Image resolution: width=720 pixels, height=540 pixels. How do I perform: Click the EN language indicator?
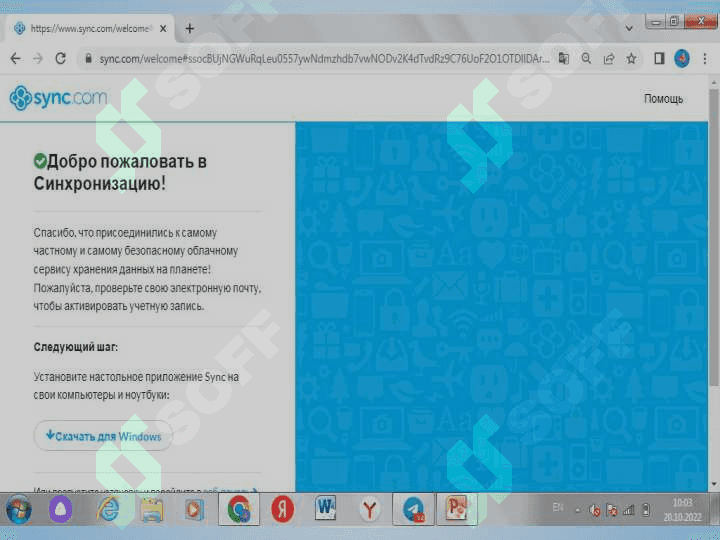[558, 507]
